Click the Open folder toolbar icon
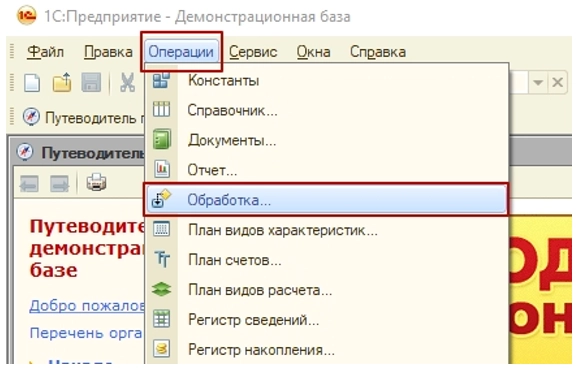Screen dimensions: 580x369 [x=62, y=82]
